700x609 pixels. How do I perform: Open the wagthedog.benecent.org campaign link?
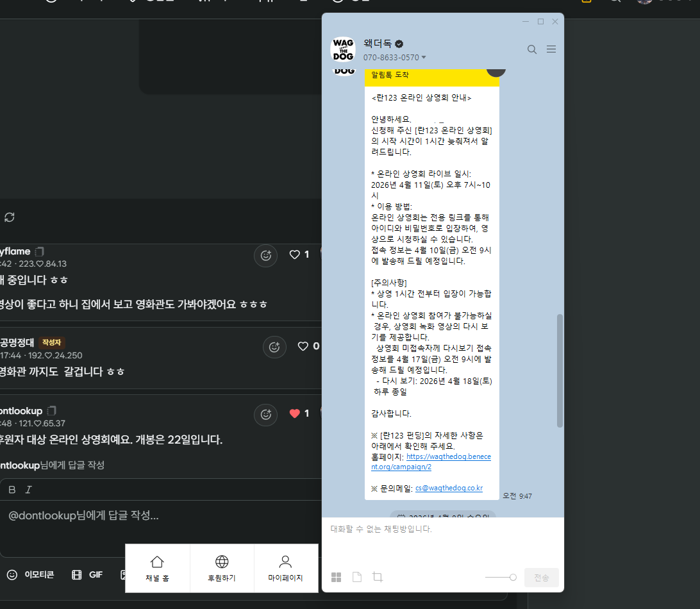(x=431, y=462)
